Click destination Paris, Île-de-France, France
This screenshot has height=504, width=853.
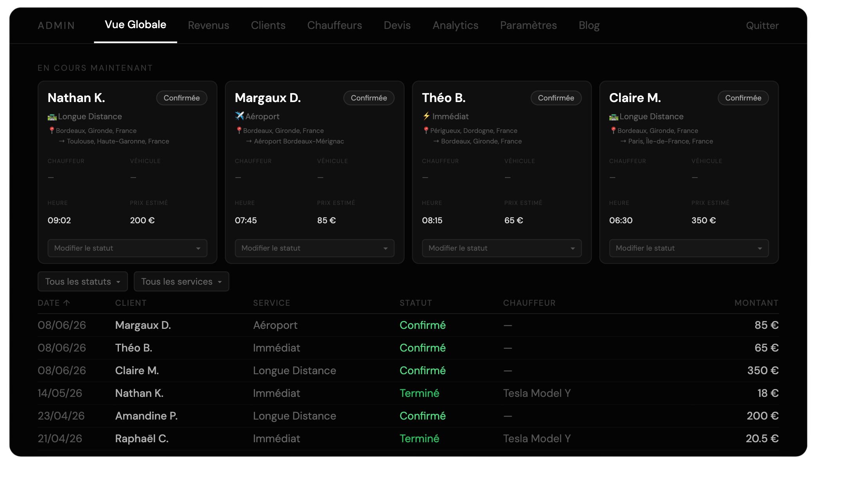(x=671, y=141)
